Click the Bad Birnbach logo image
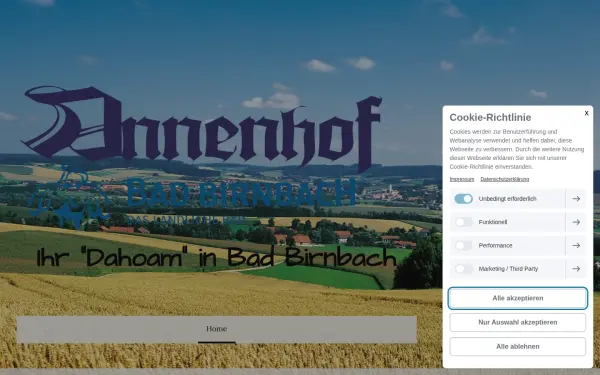This screenshot has height=375, width=600. [x=191, y=197]
